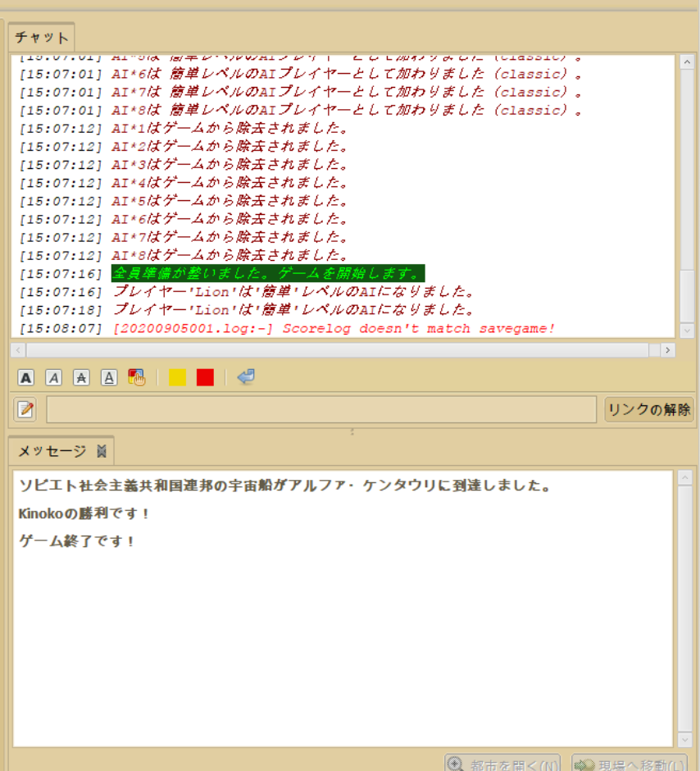Open the color picker hand icon

(137, 377)
